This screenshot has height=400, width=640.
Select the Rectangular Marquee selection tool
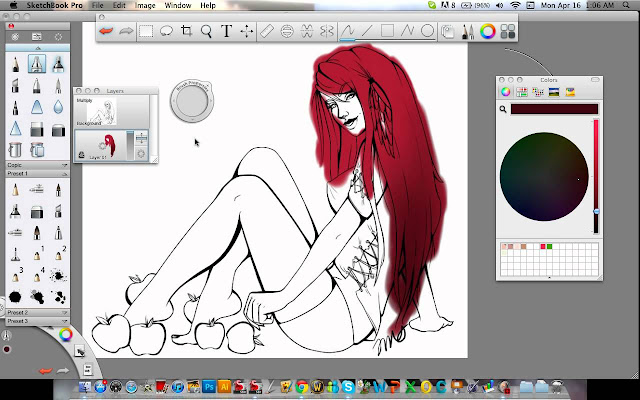(146, 31)
